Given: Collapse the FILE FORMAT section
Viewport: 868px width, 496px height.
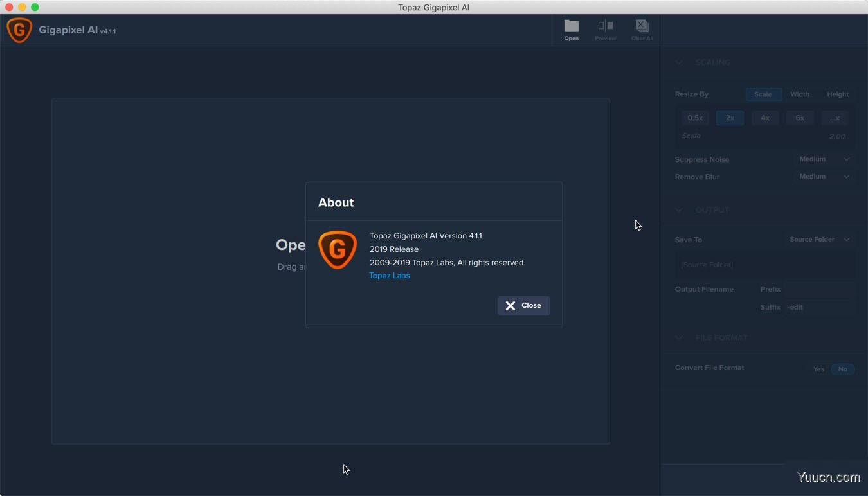Looking at the screenshot, I should pos(679,338).
